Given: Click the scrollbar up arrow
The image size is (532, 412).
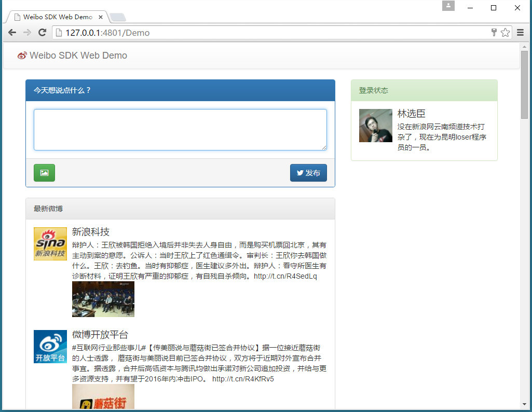Looking at the screenshot, I should click(x=525, y=47).
